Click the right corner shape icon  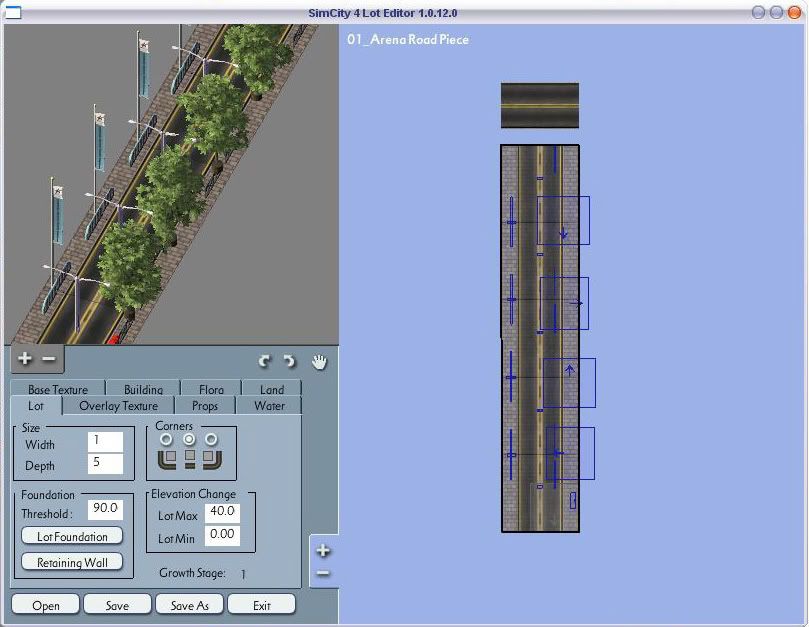(x=212, y=459)
